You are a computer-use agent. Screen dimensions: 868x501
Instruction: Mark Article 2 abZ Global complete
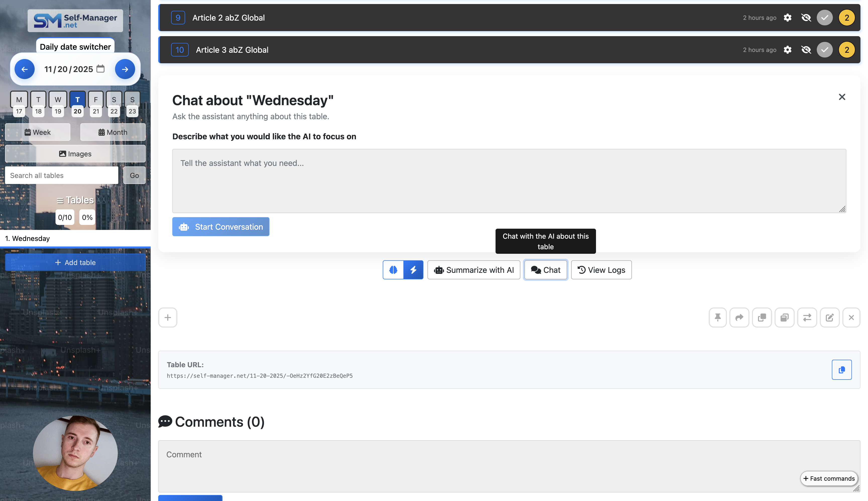click(x=824, y=18)
